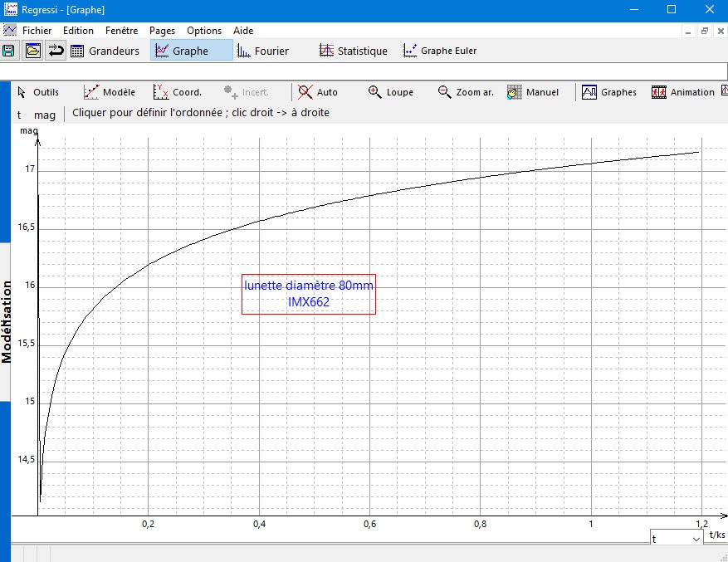The image size is (728, 562).
Task: Open the Statistique view
Action: (354, 51)
